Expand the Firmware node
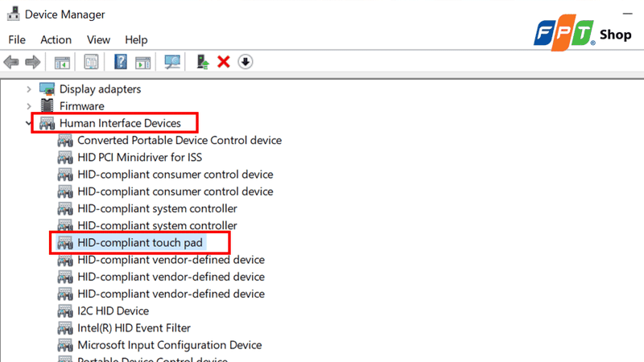 (29, 106)
